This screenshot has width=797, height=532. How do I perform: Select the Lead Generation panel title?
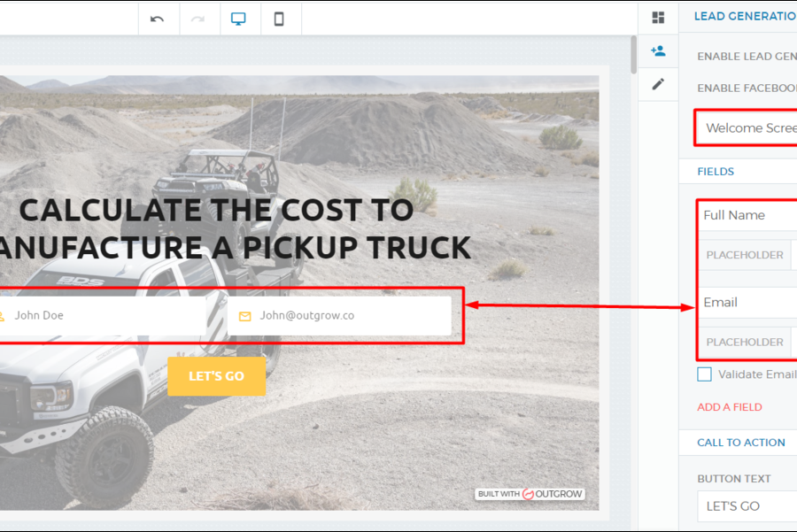coord(744,16)
